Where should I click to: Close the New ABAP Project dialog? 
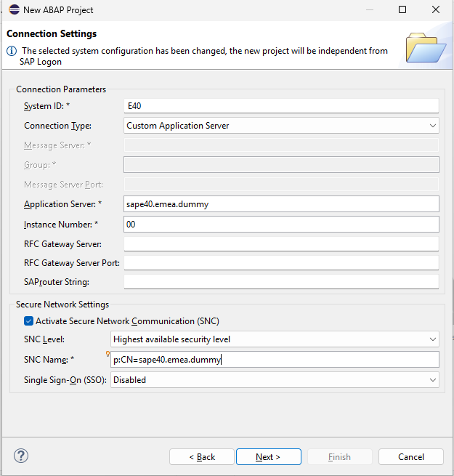[436, 9]
